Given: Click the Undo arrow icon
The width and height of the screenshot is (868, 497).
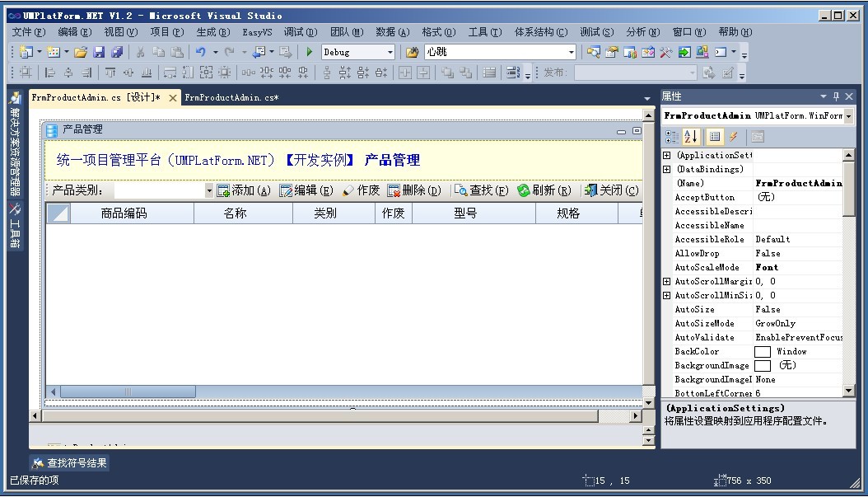Looking at the screenshot, I should click(x=200, y=52).
